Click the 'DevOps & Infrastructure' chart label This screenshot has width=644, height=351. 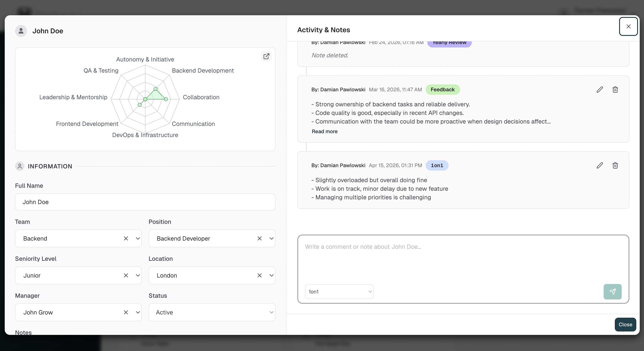pyautogui.click(x=145, y=135)
